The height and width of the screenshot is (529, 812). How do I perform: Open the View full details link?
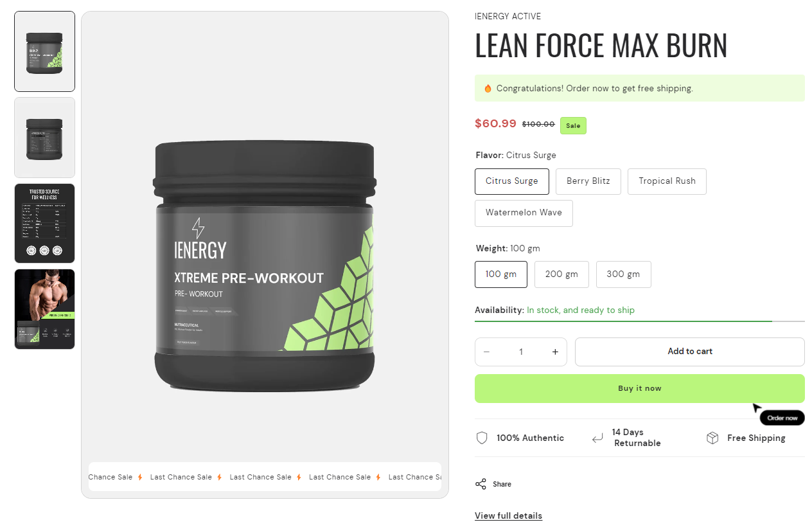coord(508,516)
